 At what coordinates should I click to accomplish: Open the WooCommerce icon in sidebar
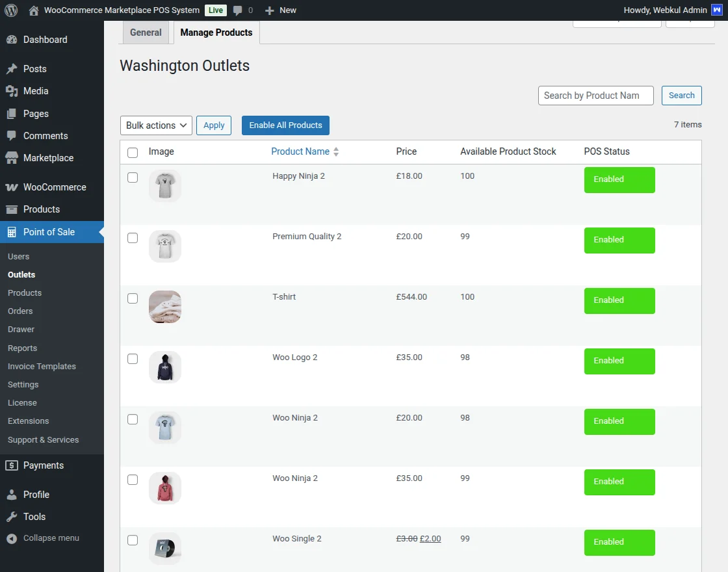tap(12, 187)
